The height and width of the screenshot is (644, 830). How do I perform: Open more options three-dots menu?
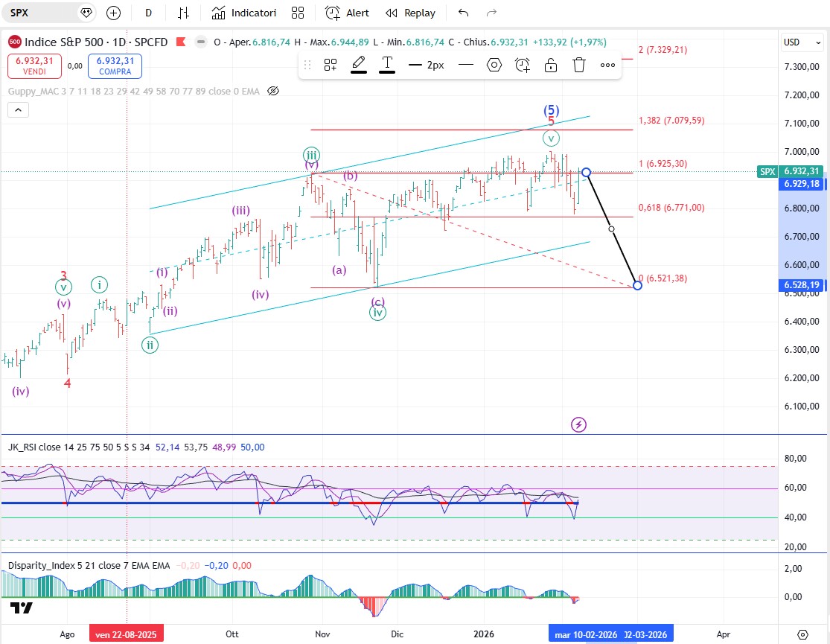click(607, 65)
